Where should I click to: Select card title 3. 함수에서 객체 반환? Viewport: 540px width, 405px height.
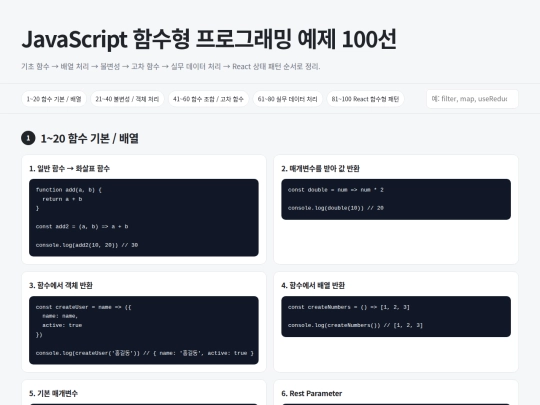coord(61,285)
